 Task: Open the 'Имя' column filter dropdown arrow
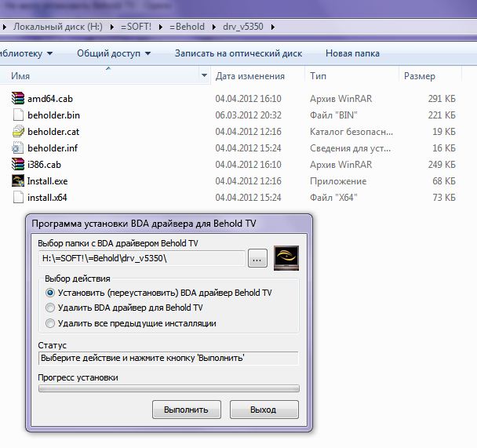[x=205, y=76]
